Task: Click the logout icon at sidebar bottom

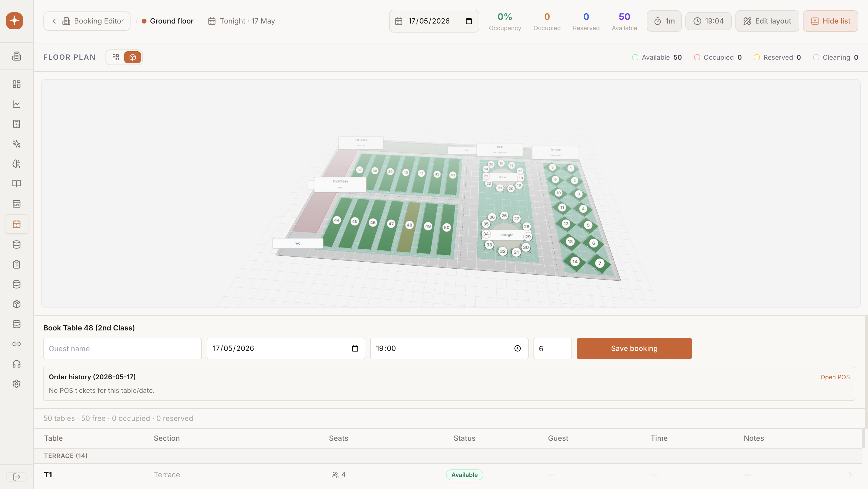Action: click(17, 477)
